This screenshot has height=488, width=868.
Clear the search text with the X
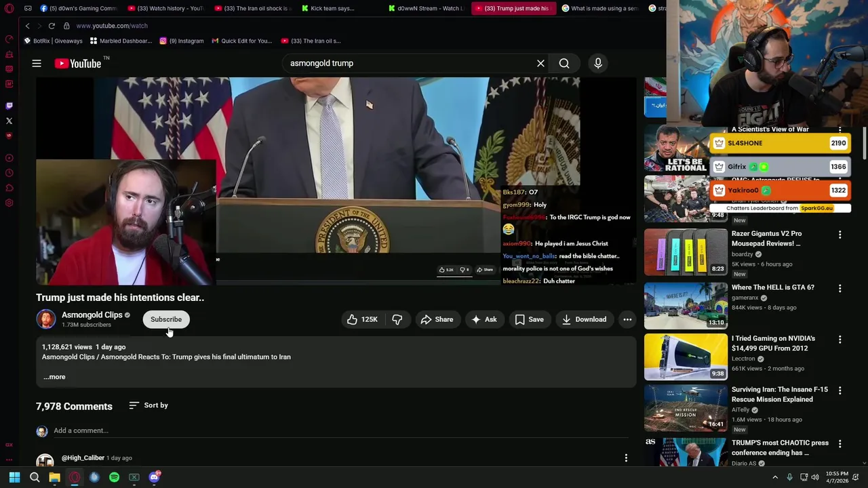[540, 63]
